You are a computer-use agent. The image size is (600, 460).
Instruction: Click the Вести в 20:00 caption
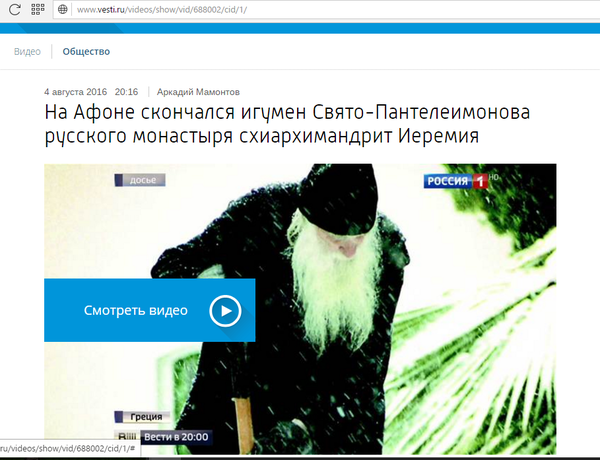coord(175,437)
